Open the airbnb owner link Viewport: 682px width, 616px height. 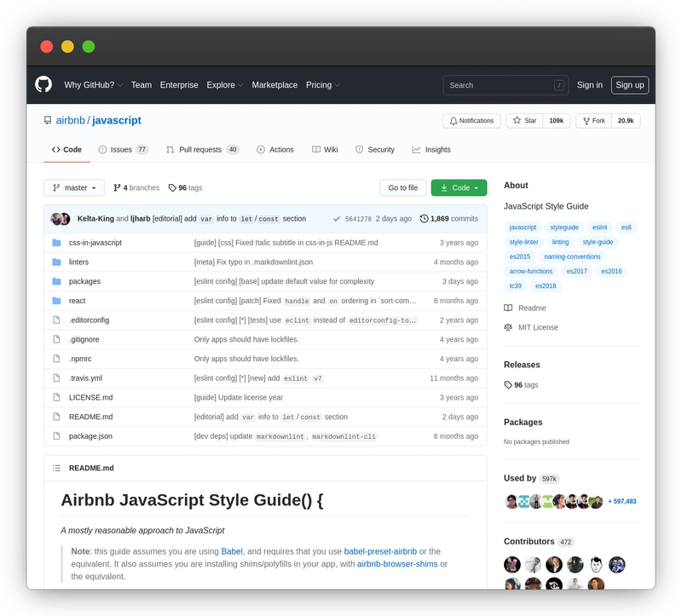71,120
